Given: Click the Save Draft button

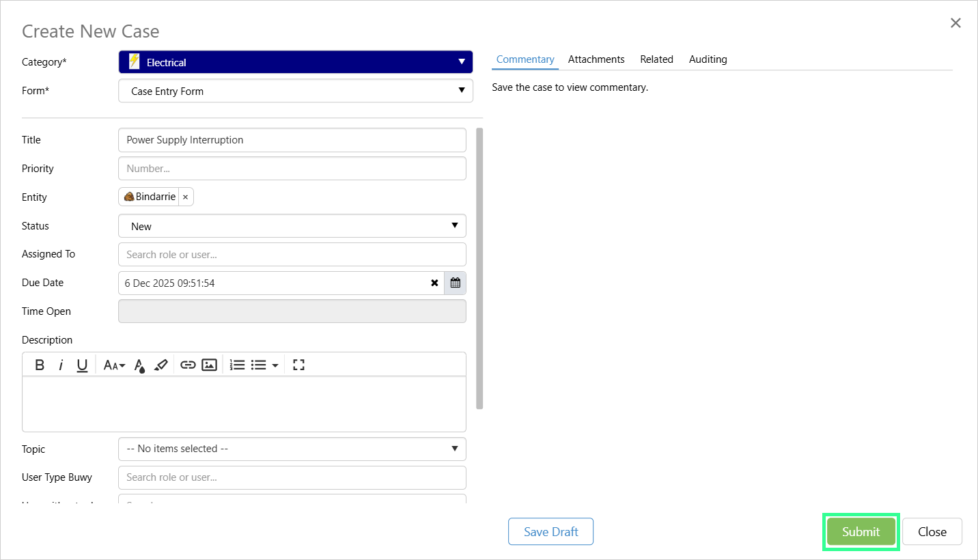Looking at the screenshot, I should tap(550, 532).
